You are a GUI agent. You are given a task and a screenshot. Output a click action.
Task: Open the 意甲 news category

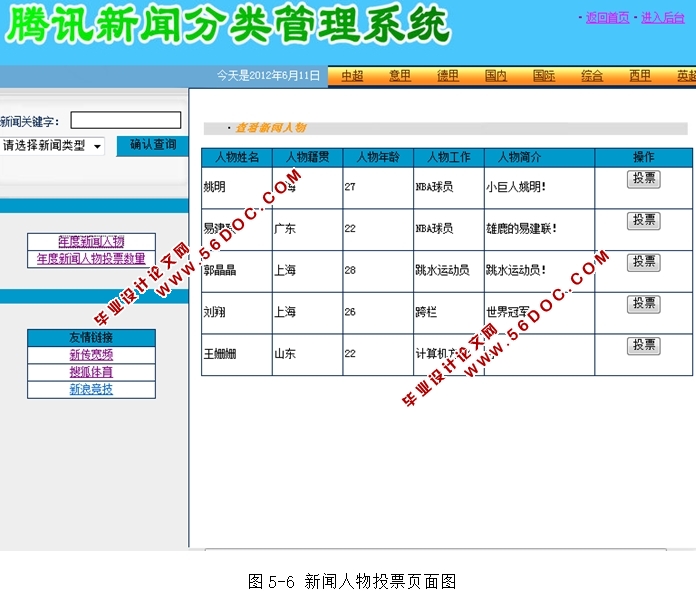(400, 76)
